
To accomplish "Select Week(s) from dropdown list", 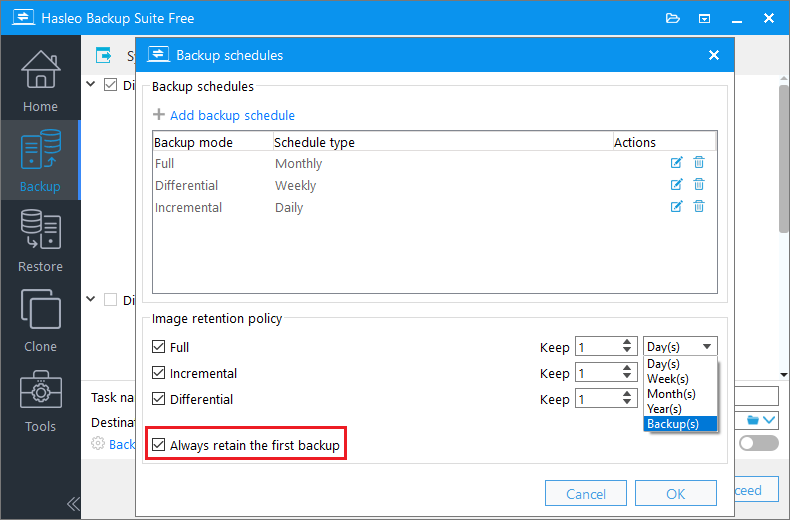I will pyautogui.click(x=680, y=379).
